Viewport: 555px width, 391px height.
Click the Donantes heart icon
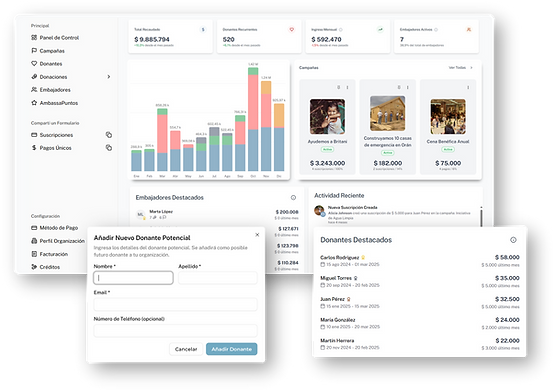pyautogui.click(x=34, y=64)
